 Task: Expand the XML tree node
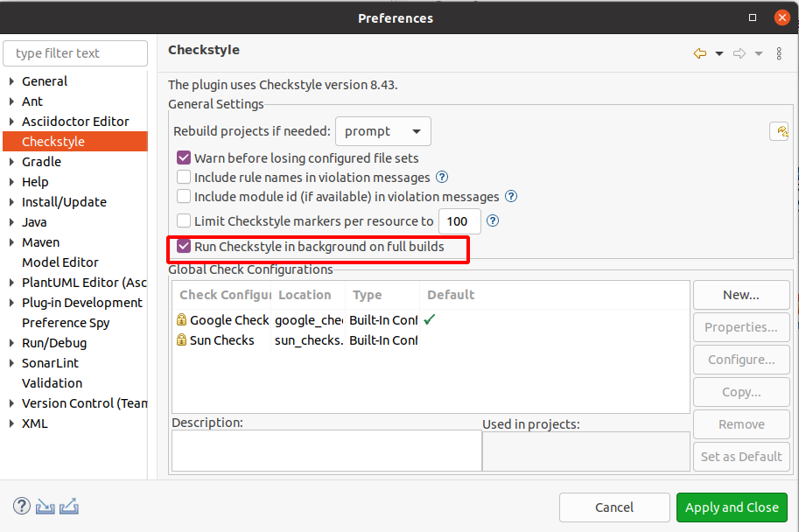coord(11,423)
